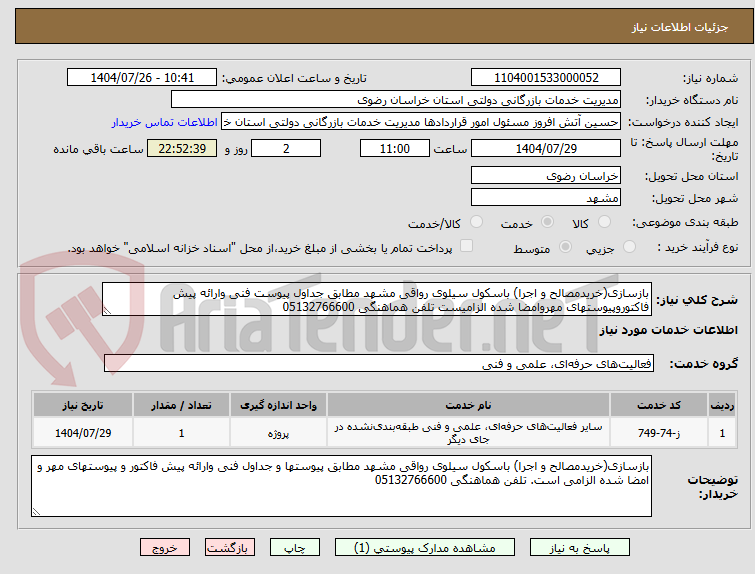The height and width of the screenshot is (574, 755).
Task: Click the ردیف column header
Action: point(722,405)
